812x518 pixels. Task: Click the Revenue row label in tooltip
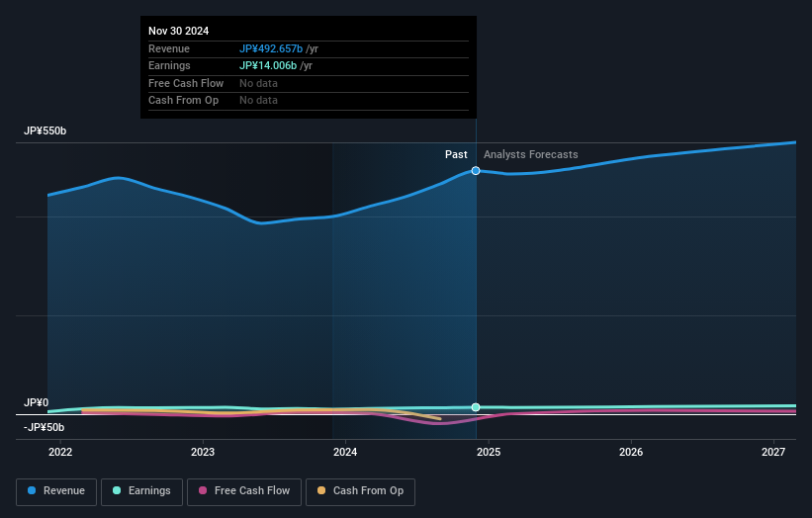tap(169, 48)
